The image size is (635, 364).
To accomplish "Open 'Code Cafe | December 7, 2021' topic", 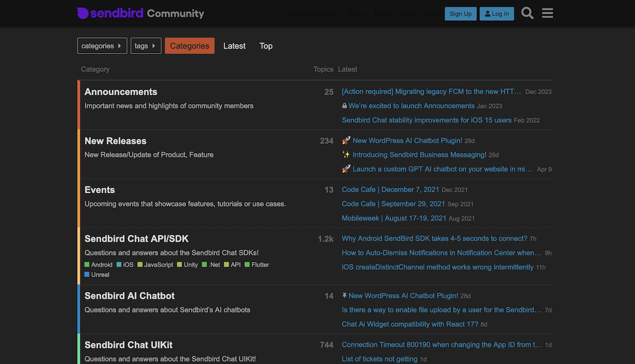I will coord(391,189).
